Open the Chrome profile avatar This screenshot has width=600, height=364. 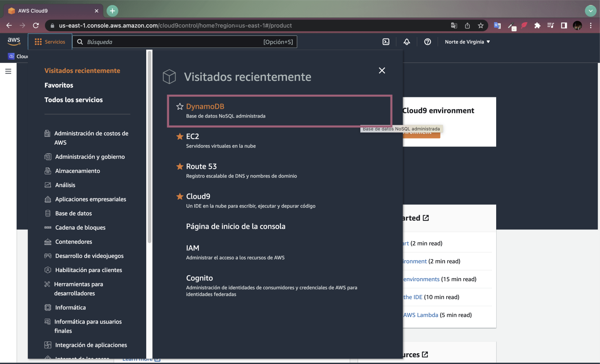coord(577,26)
